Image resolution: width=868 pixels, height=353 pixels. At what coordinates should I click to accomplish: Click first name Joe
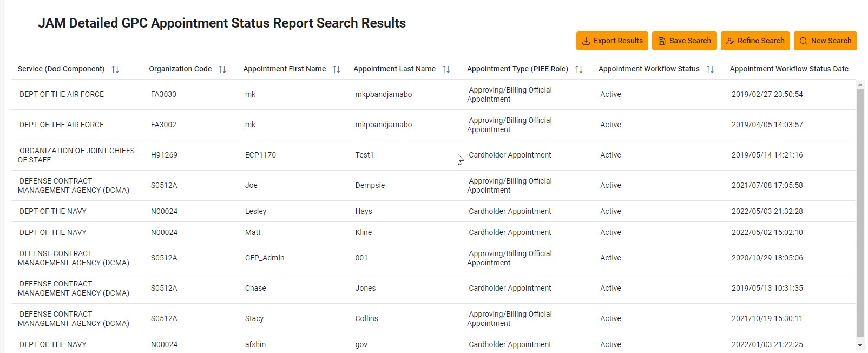click(251, 185)
